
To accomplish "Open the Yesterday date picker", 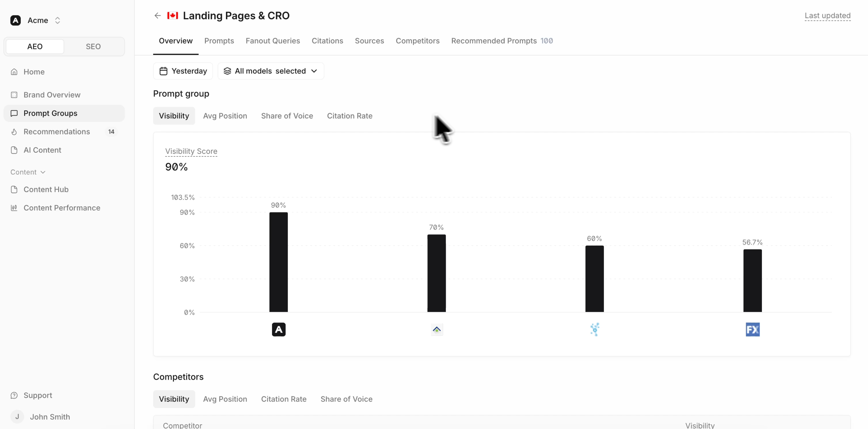I will point(183,71).
